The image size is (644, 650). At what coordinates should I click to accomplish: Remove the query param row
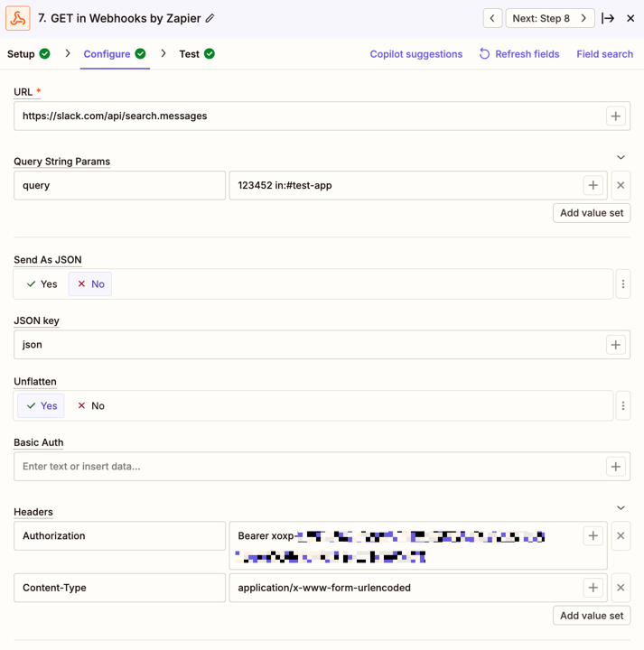(621, 185)
